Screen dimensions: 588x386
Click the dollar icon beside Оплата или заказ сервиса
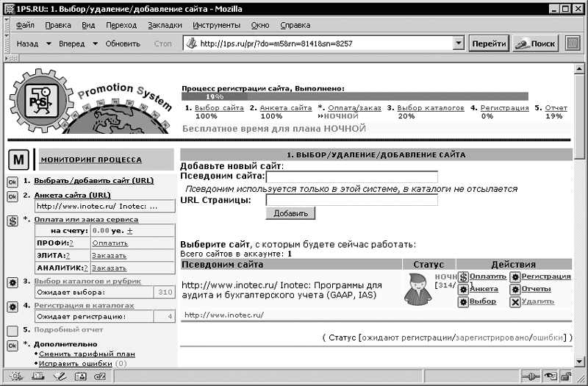tap(12, 221)
